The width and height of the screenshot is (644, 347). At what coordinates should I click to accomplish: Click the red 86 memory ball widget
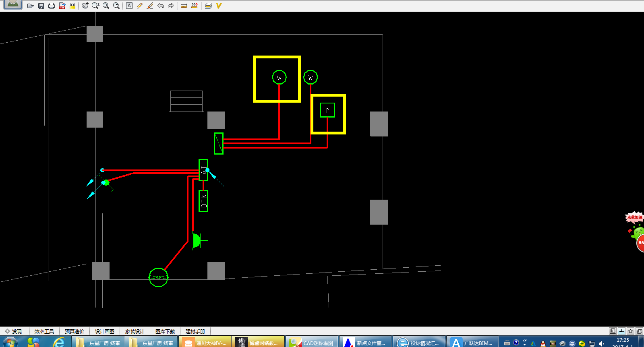(640, 243)
